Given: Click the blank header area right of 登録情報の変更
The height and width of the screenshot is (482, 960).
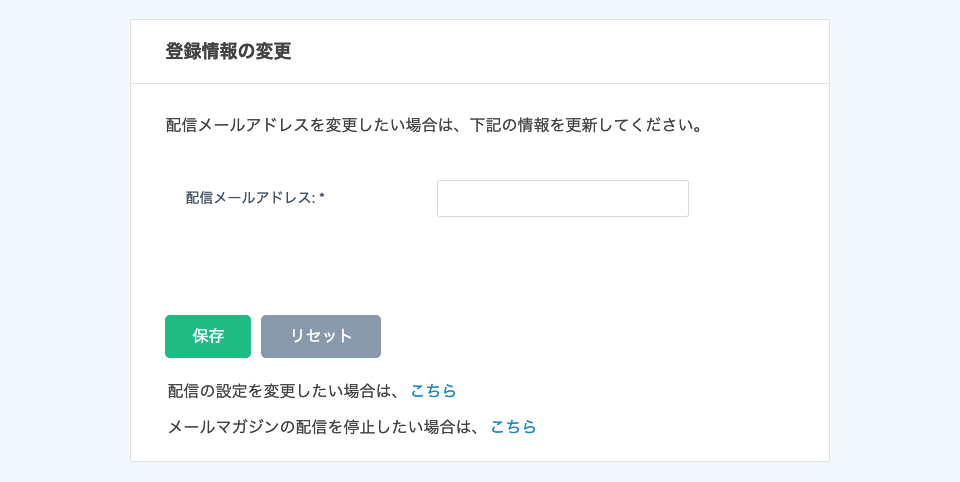Looking at the screenshot, I should click(560, 52).
